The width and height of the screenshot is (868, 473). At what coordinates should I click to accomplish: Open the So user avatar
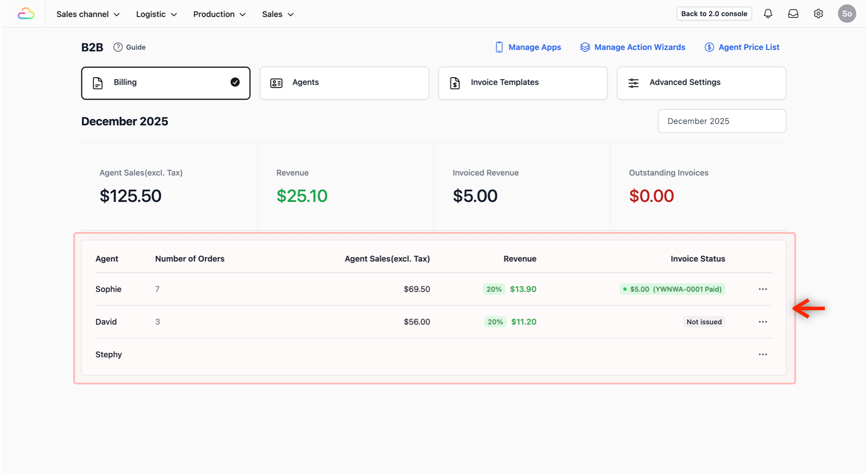pos(846,14)
